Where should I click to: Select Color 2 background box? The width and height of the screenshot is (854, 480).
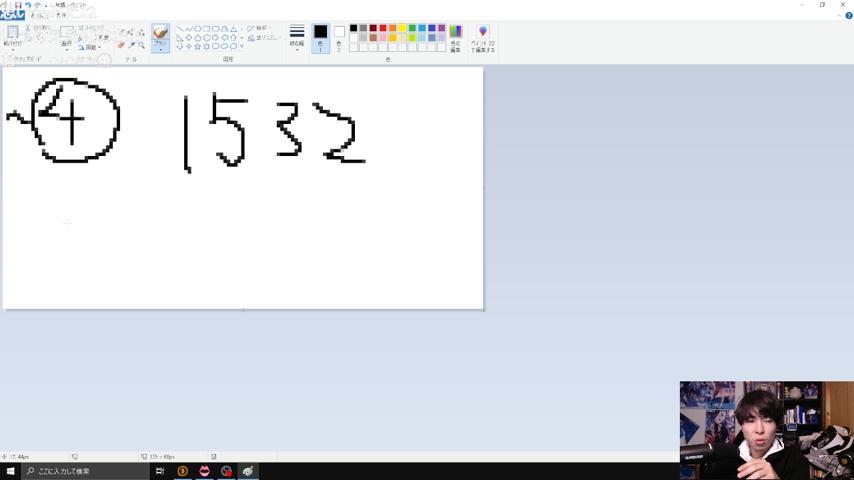339,38
